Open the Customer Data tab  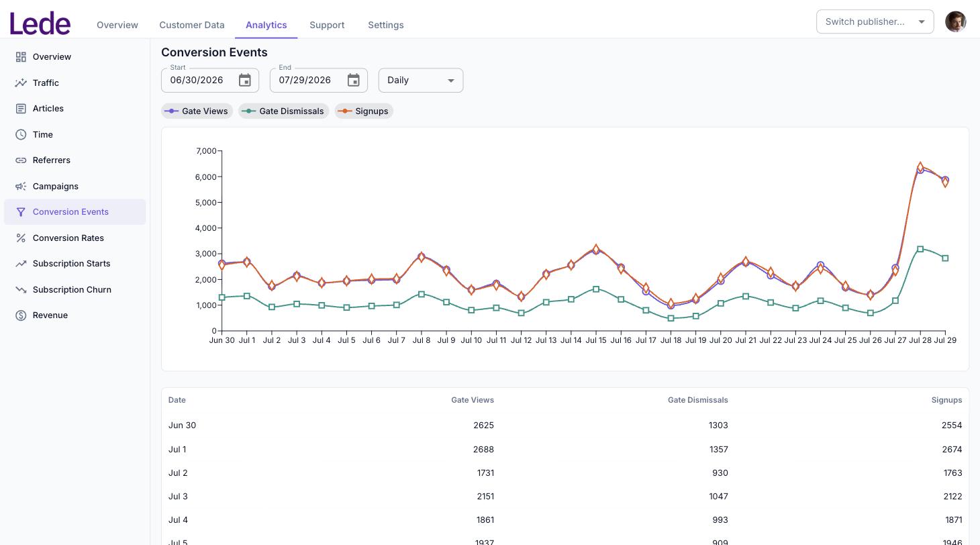point(192,25)
